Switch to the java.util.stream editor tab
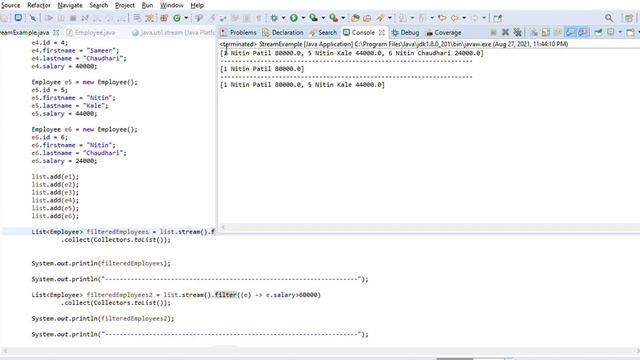The image size is (640, 360). pyautogui.click(x=173, y=32)
